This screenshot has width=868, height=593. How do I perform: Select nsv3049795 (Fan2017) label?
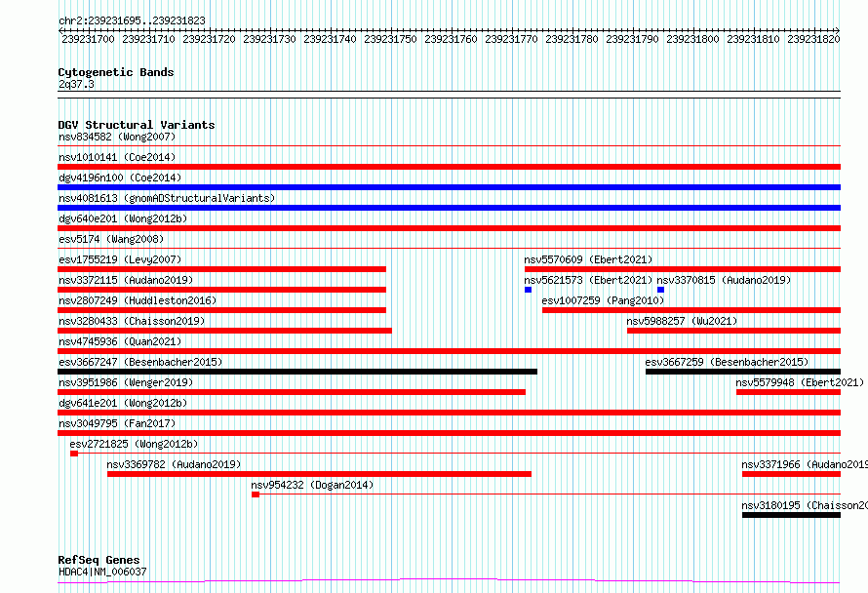point(117,423)
